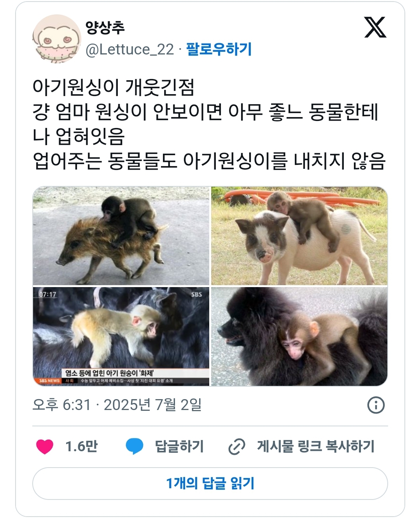This screenshot has width=420, height=524.
Task: Click 게시물 링크 복사하기 text
Action: coord(315,446)
